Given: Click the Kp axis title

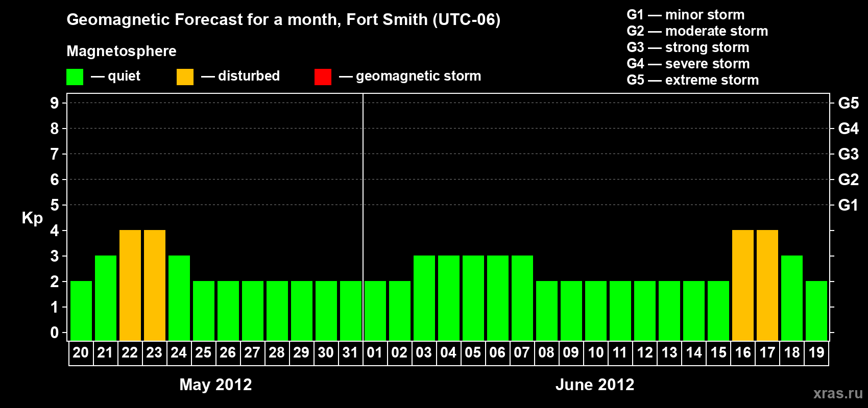Looking at the screenshot, I should click(x=32, y=218).
